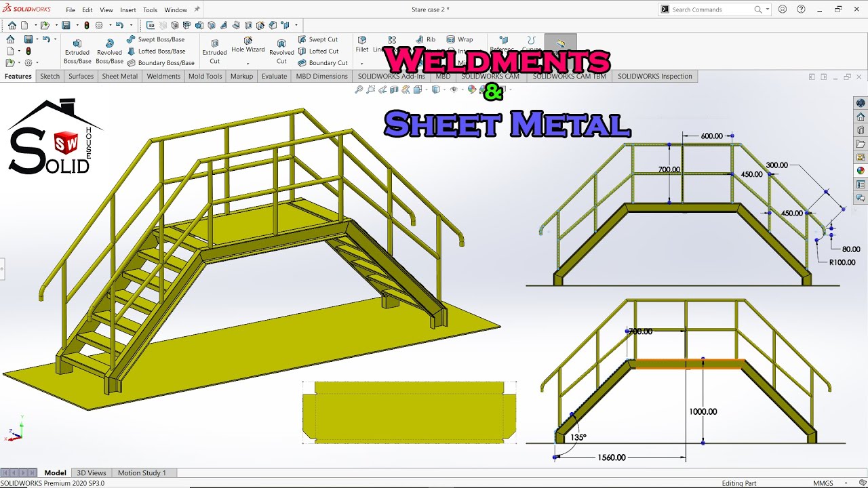The height and width of the screenshot is (488, 868).
Task: Expand Fillet dropdown arrow
Action: [x=361, y=64]
